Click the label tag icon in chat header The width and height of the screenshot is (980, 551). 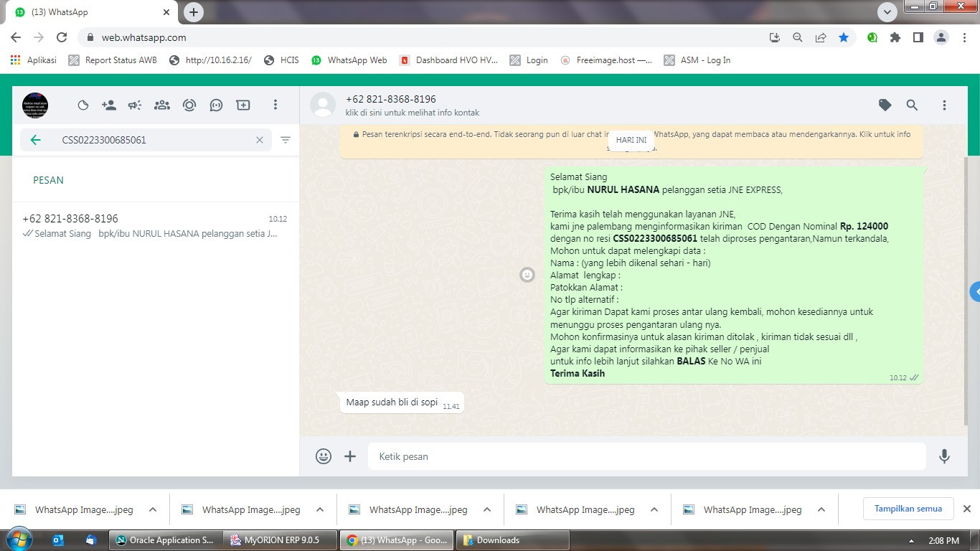pos(885,105)
